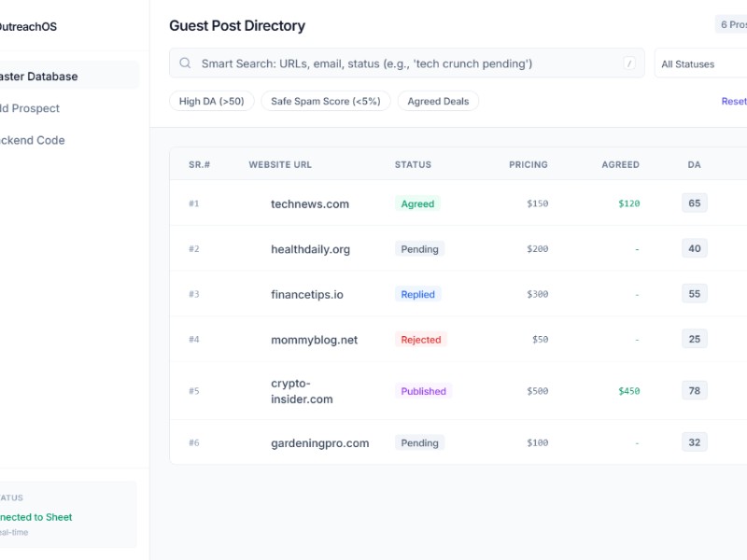The image size is (747, 560).
Task: Click the Published badge for crypto-insider.com
Action: tap(423, 391)
